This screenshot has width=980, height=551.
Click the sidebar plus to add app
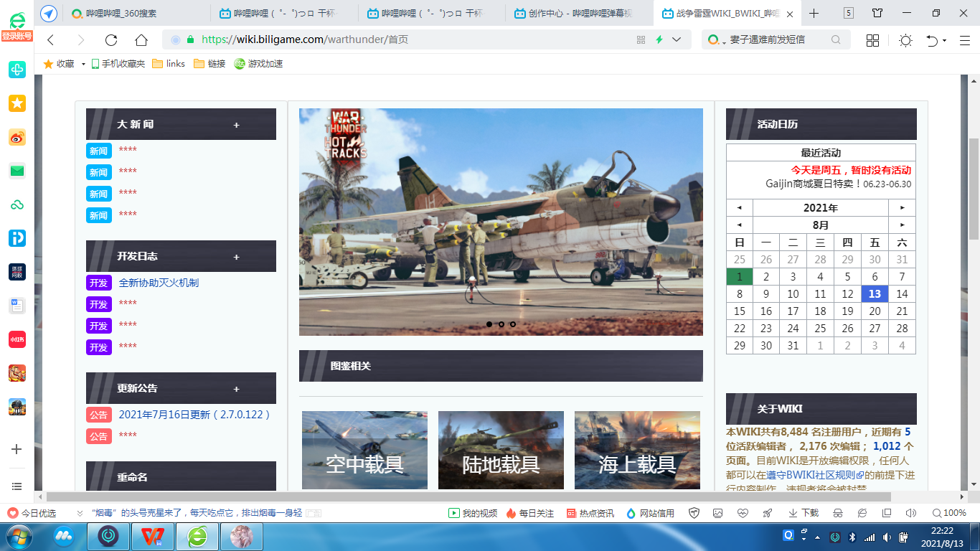point(17,449)
